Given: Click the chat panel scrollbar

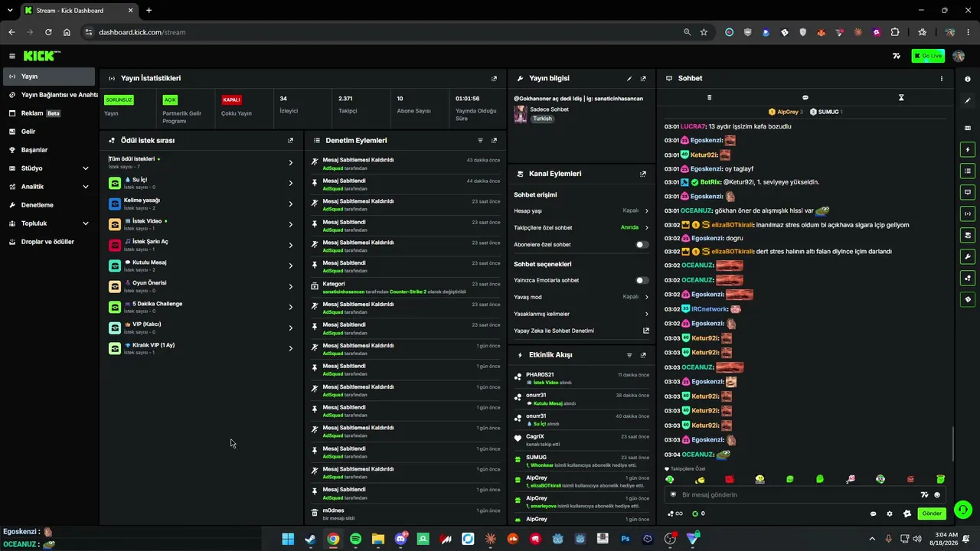Looking at the screenshot, I should coord(953,444).
